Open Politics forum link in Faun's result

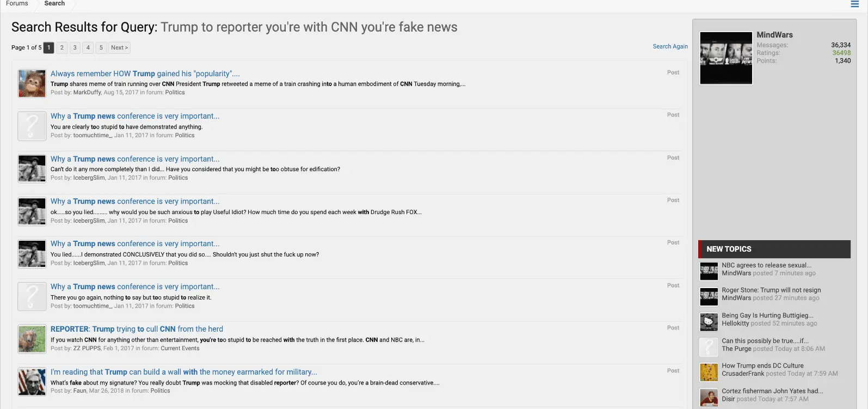coord(161,391)
